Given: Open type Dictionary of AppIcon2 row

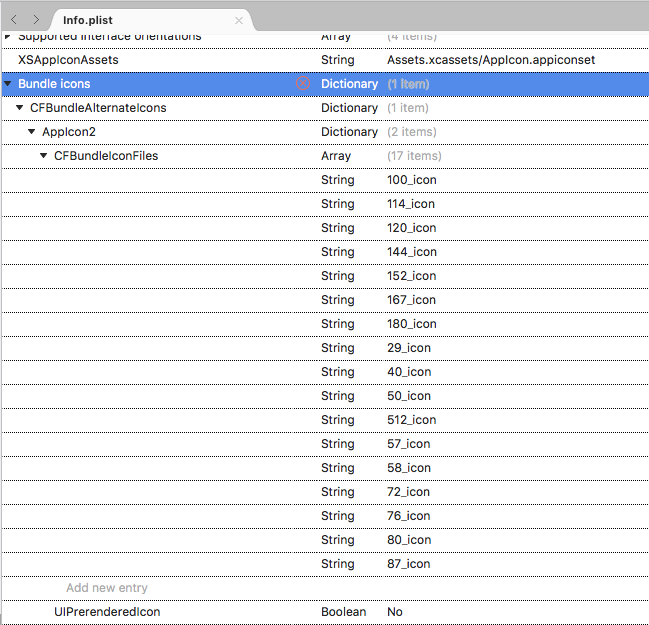Looking at the screenshot, I should pyautogui.click(x=349, y=132).
